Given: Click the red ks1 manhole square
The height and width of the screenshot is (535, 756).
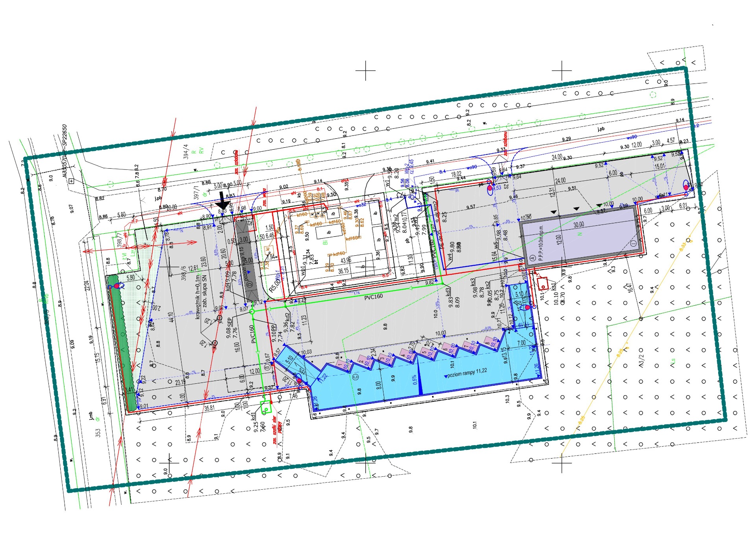Looking at the screenshot, I should coord(543,283).
